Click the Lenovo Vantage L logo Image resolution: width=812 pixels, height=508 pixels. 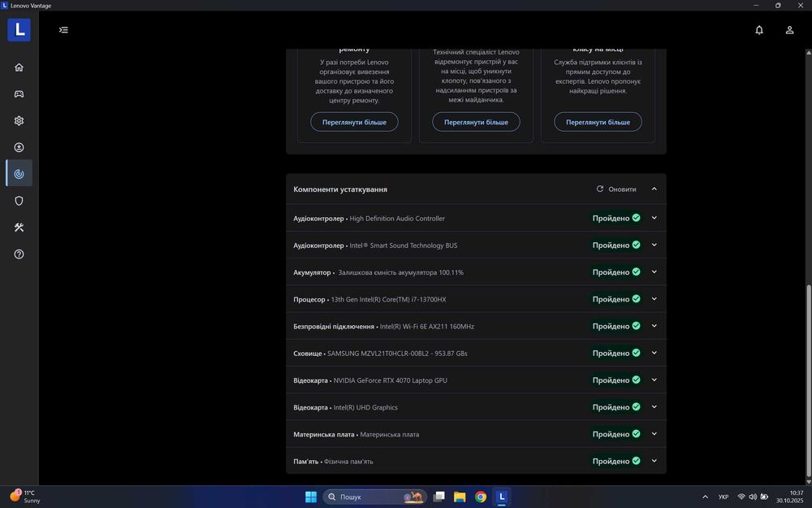pos(19,29)
